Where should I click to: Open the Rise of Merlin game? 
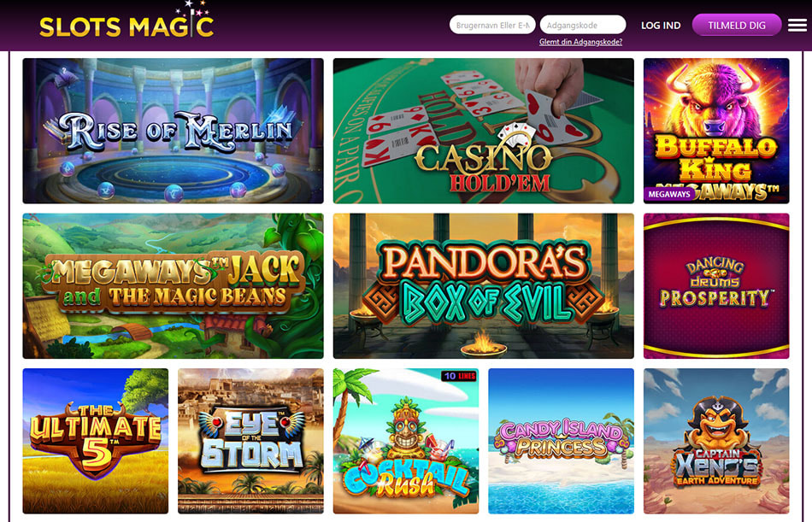pyautogui.click(x=173, y=131)
